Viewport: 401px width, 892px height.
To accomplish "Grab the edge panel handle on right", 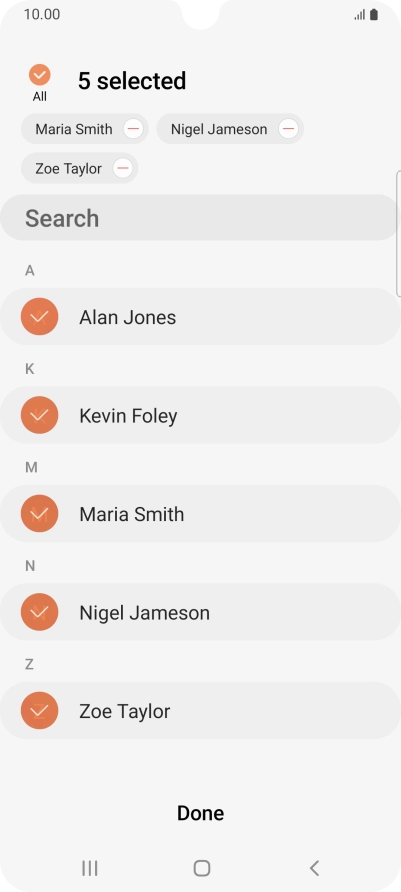I will click(398, 233).
